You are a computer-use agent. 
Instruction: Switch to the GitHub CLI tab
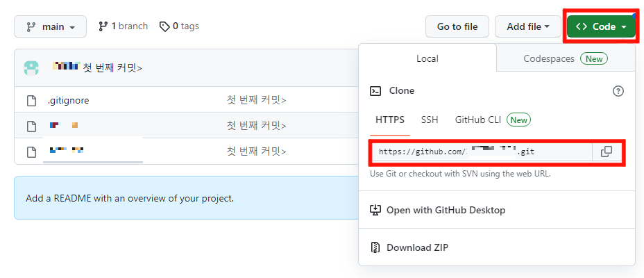[x=478, y=120]
